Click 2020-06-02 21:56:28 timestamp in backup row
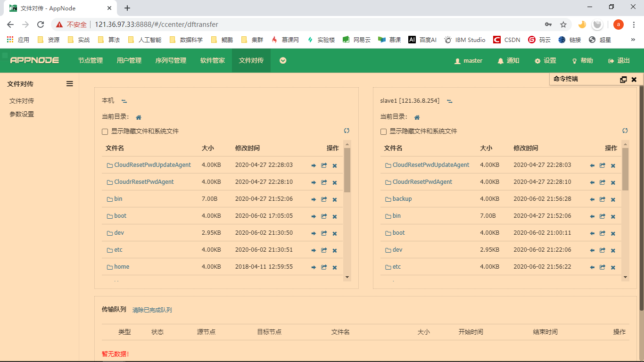 542,199
